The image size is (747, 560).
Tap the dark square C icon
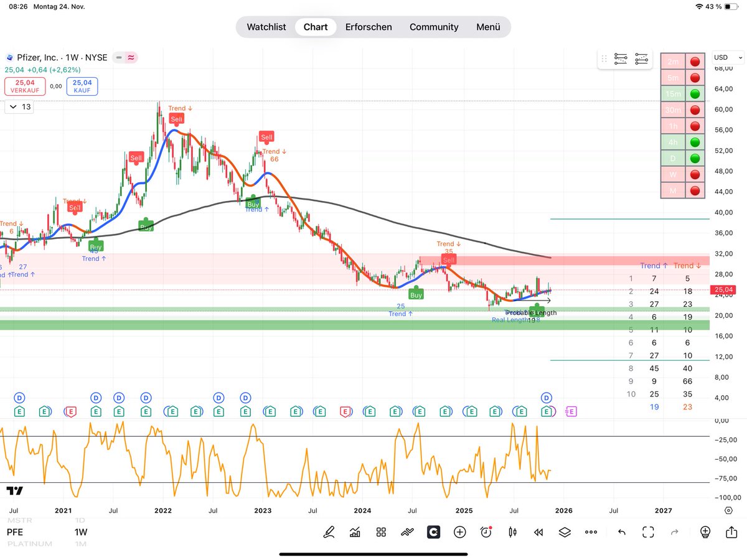(433, 532)
